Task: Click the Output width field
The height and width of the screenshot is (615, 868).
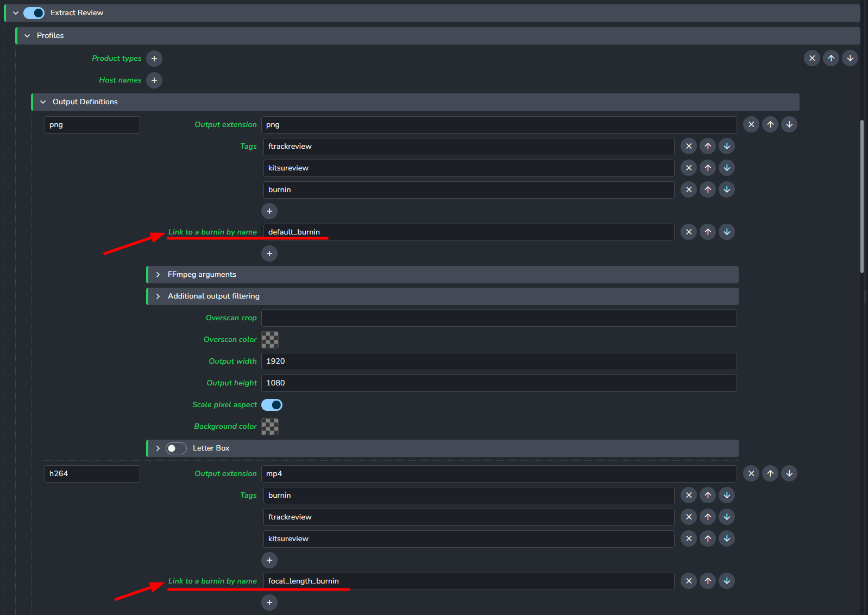Action: coord(499,362)
